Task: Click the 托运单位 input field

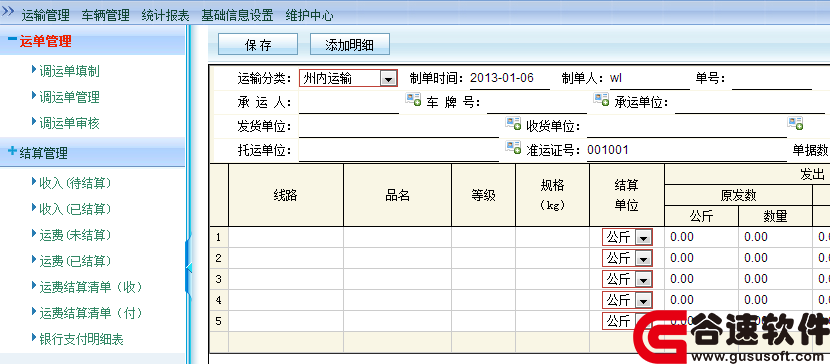Action: point(399,151)
